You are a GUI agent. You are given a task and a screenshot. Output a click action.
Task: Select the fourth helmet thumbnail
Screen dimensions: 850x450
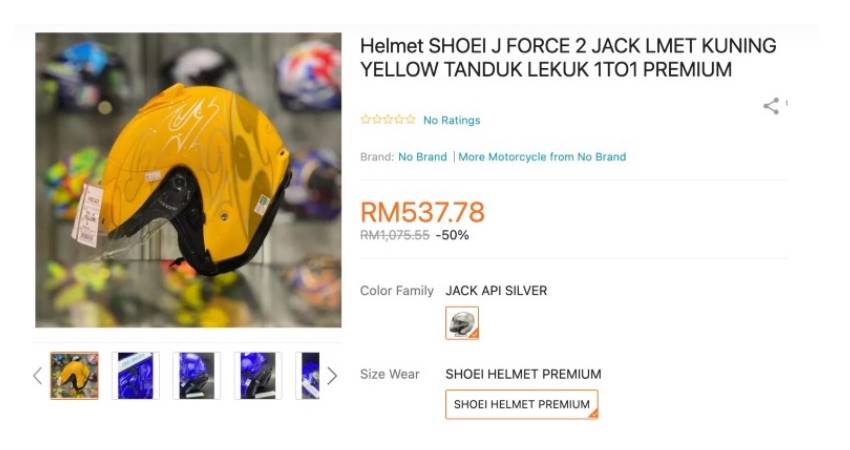[258, 376]
